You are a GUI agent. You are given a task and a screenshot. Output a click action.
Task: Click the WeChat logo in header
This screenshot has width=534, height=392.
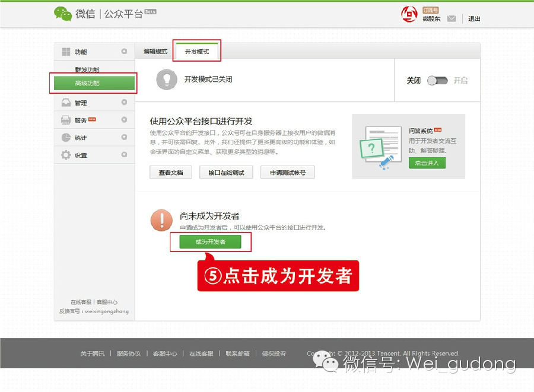coord(63,14)
